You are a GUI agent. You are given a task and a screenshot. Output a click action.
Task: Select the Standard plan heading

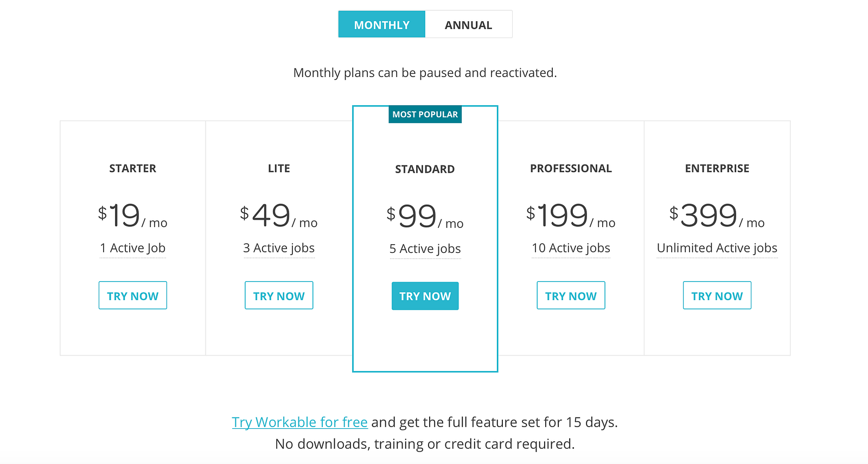pyautogui.click(x=425, y=169)
